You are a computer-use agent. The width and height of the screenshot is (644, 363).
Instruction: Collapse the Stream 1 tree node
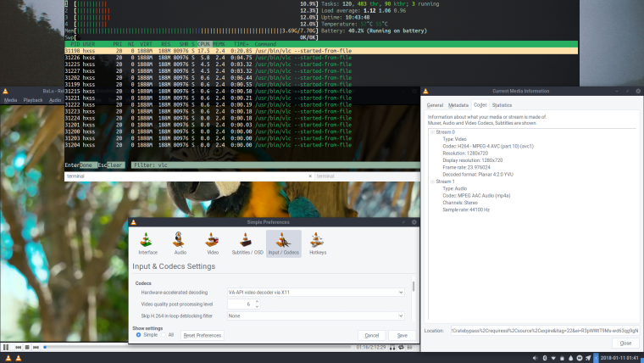click(432, 181)
